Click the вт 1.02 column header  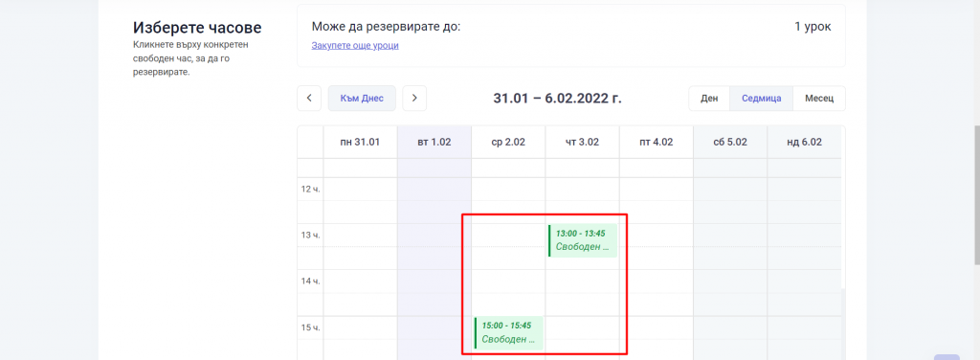(x=434, y=142)
